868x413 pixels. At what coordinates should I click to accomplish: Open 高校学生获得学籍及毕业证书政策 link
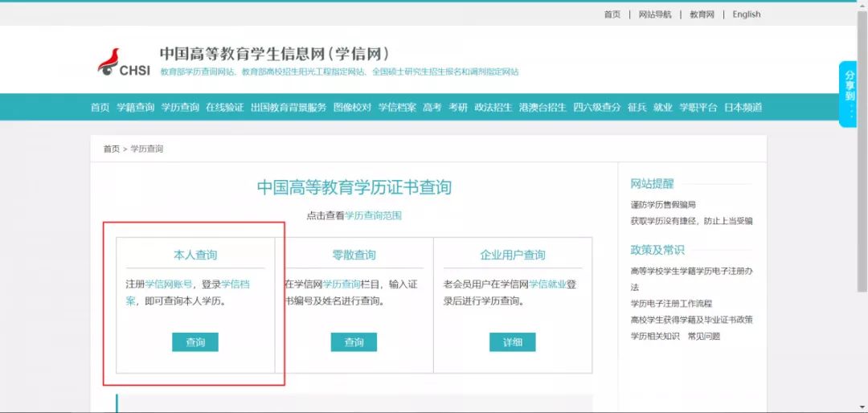pyautogui.click(x=691, y=320)
